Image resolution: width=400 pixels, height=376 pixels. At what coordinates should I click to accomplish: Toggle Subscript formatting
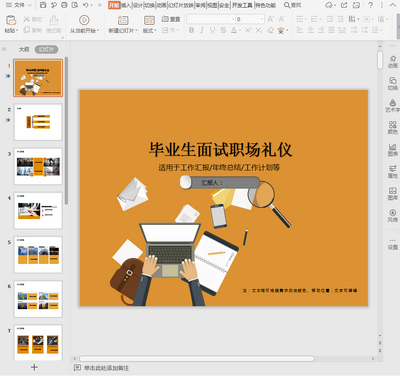click(x=259, y=30)
